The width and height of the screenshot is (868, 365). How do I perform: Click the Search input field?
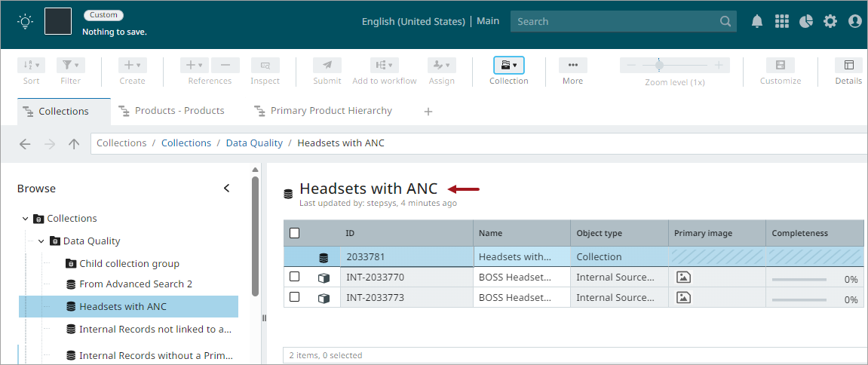[615, 21]
